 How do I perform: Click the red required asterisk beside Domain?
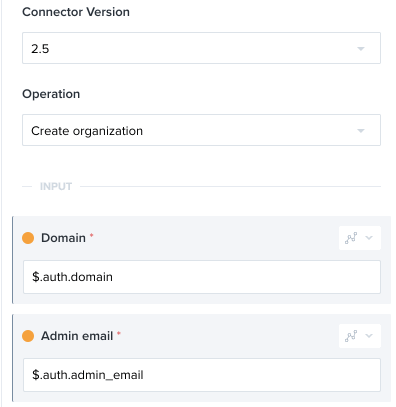pyautogui.click(x=91, y=235)
